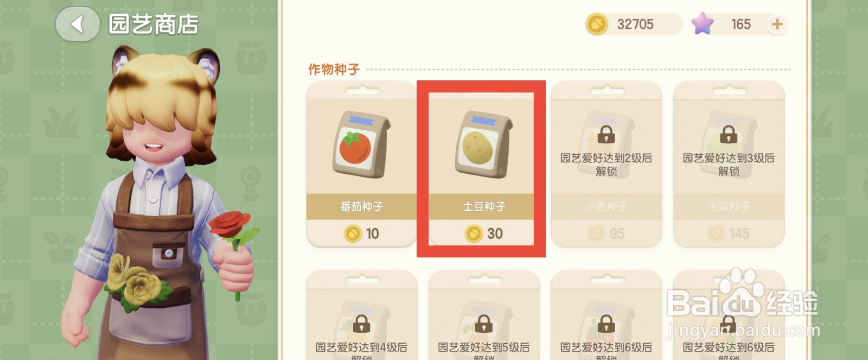868x360 pixels.
Task: Tap the lock on wheat seeds card
Action: click(606, 134)
